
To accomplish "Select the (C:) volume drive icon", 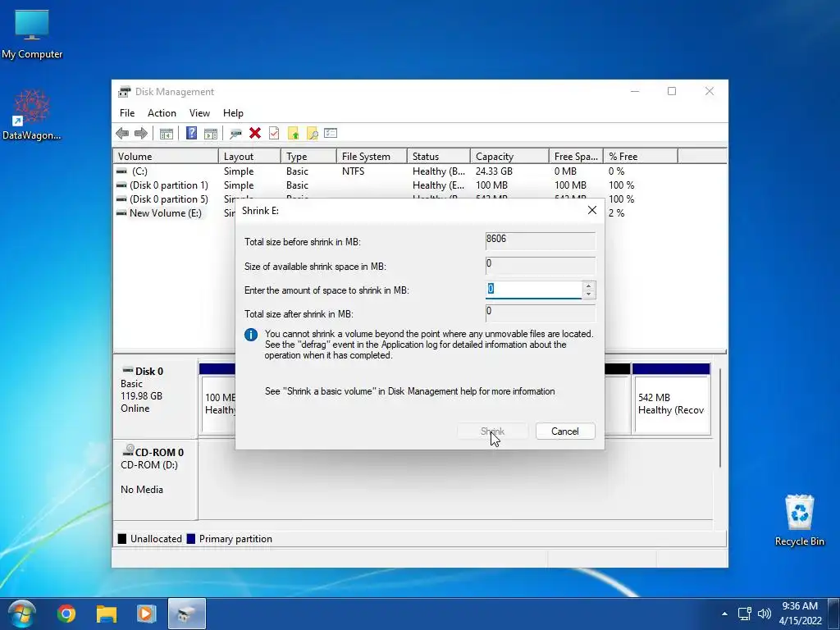I will [x=121, y=171].
